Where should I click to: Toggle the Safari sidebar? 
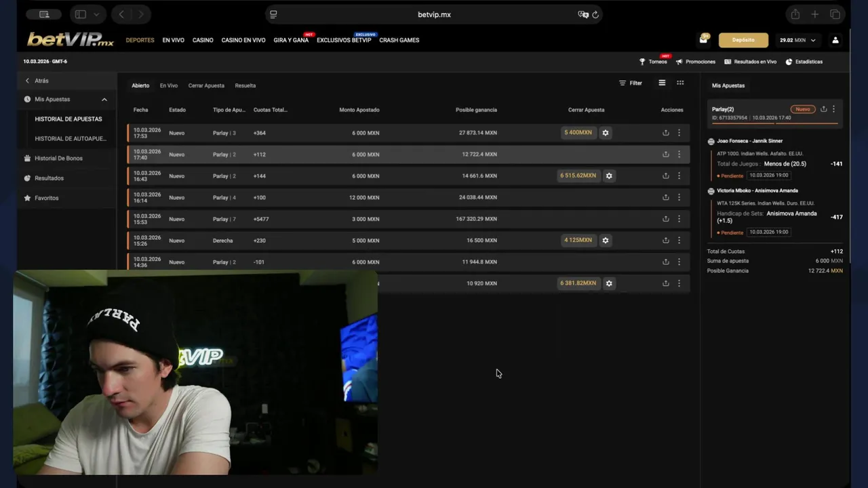pos(80,14)
